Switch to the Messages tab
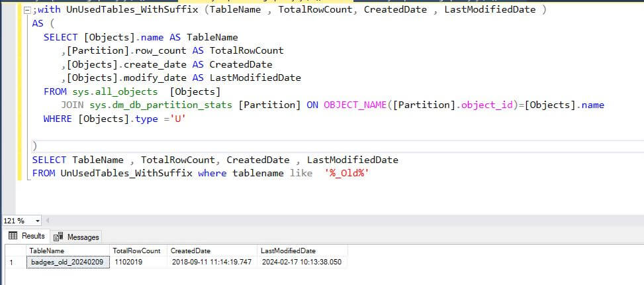644x285 pixels. click(x=76, y=237)
